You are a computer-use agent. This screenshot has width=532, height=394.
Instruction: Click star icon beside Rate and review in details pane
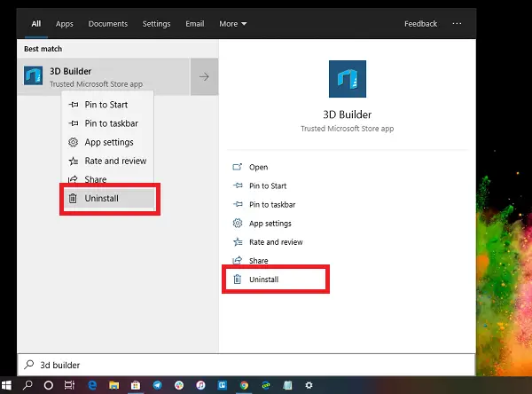pos(238,242)
